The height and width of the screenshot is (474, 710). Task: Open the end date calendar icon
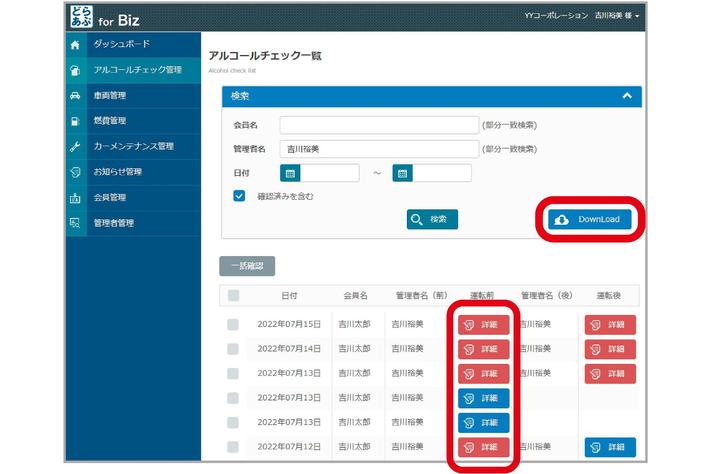403,173
